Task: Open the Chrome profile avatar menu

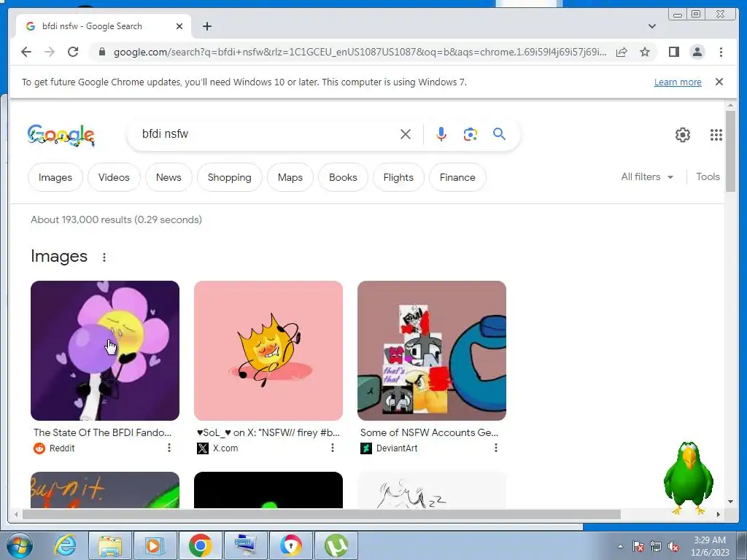Action: coord(697,52)
